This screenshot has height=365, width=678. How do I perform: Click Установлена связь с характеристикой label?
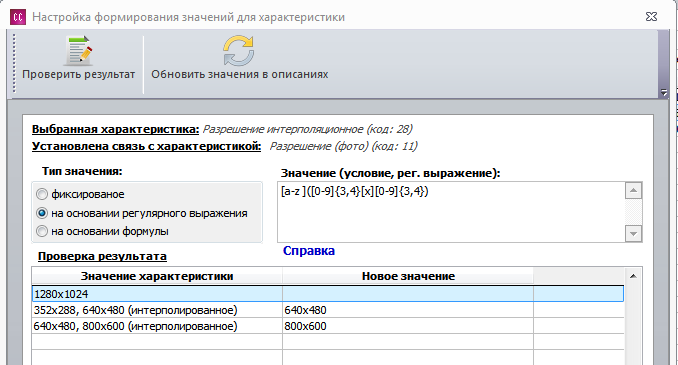[147, 146]
